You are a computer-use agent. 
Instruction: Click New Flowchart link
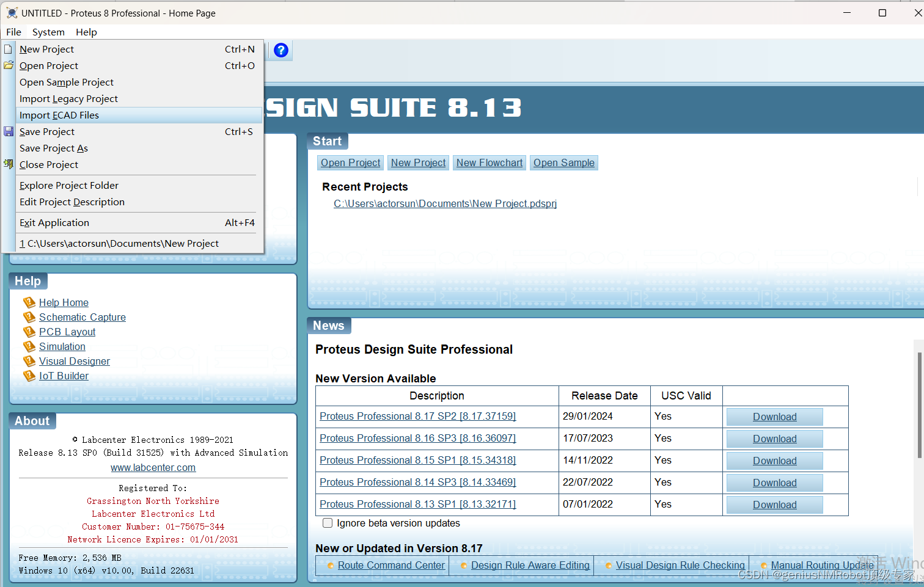coord(490,162)
